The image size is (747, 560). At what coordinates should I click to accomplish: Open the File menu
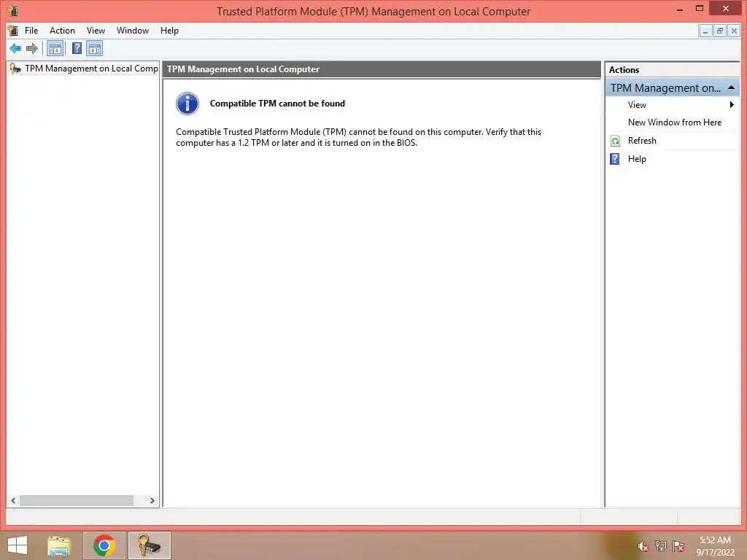(x=31, y=31)
